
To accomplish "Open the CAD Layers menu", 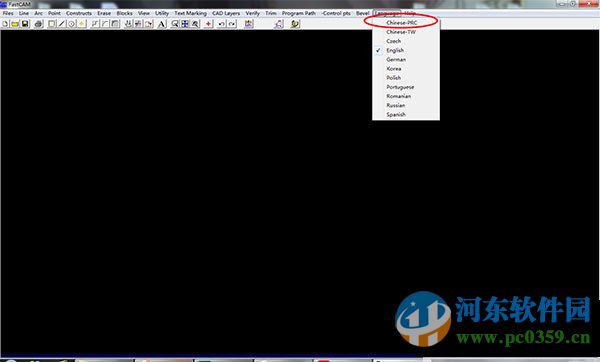I will [226, 13].
